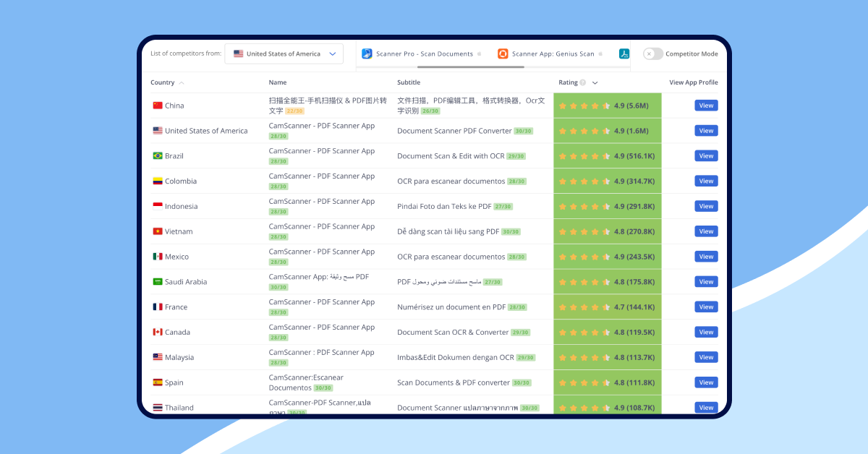The width and height of the screenshot is (868, 454).
Task: Toggle Competitor Mode switch
Action: [x=652, y=53]
